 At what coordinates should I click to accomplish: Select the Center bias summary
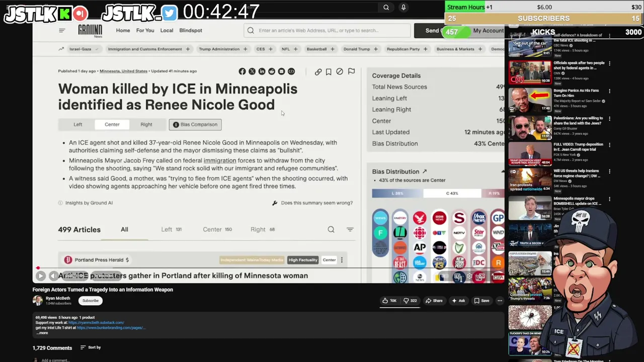point(112,124)
